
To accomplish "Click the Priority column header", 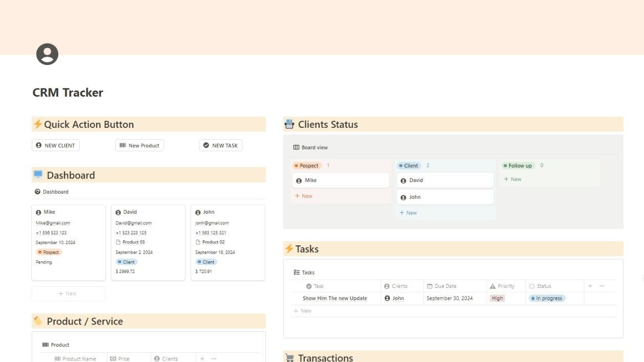I will point(502,286).
